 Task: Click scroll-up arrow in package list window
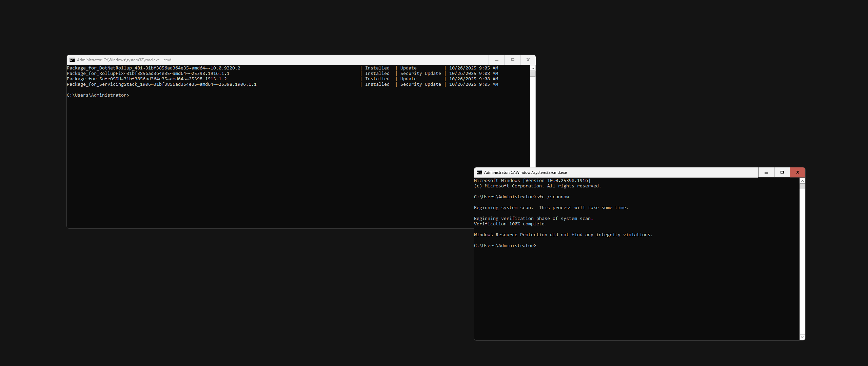pos(533,68)
